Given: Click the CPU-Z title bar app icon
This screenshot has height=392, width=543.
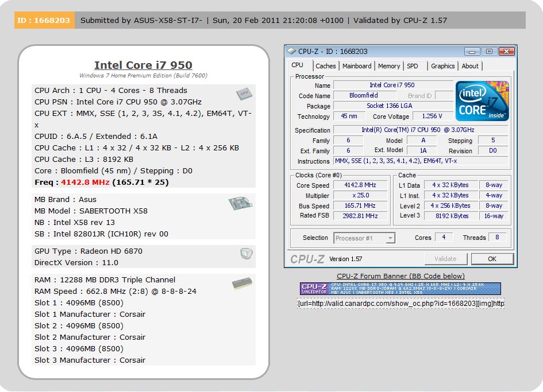Looking at the screenshot, I should click(x=292, y=52).
